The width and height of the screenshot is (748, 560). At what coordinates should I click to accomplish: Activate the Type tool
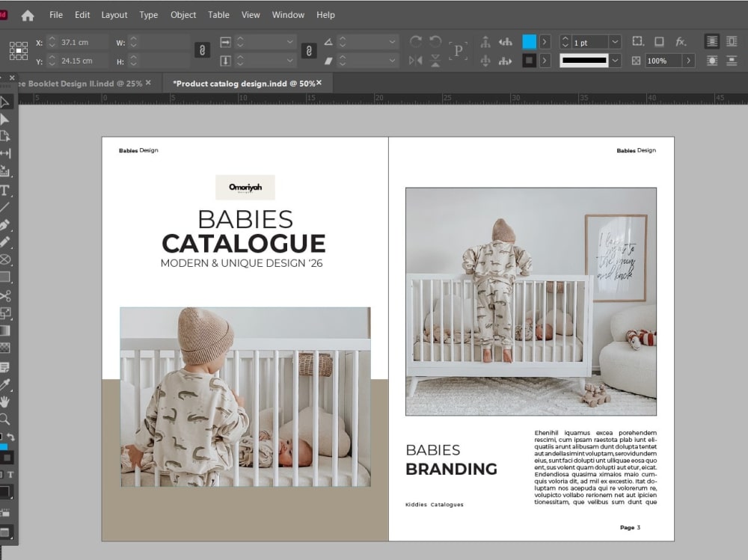(4, 191)
